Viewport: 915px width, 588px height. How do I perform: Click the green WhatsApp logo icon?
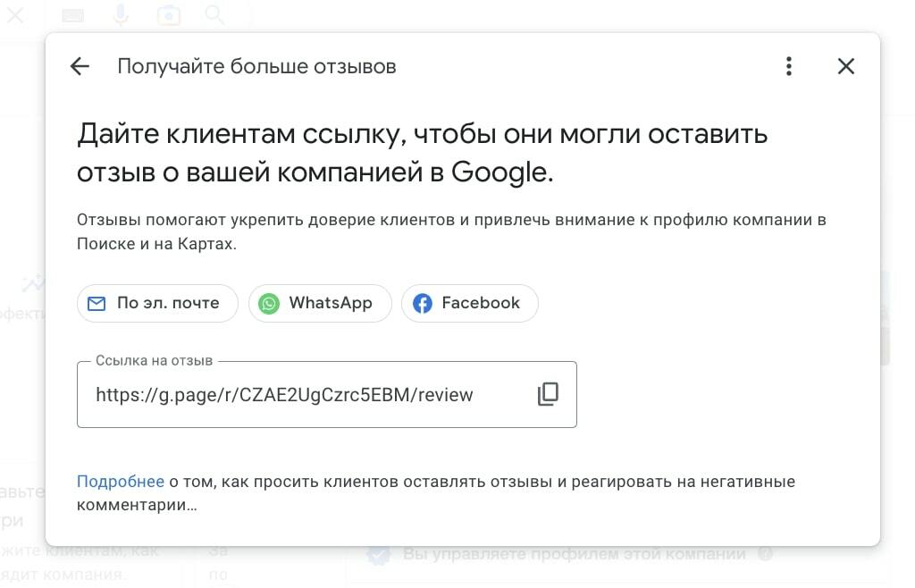pos(269,303)
